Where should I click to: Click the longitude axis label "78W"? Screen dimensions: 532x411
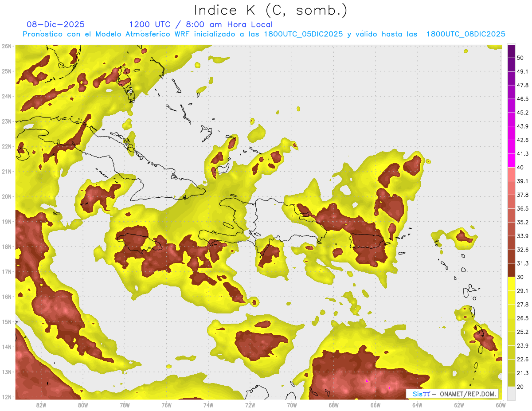coord(125,405)
